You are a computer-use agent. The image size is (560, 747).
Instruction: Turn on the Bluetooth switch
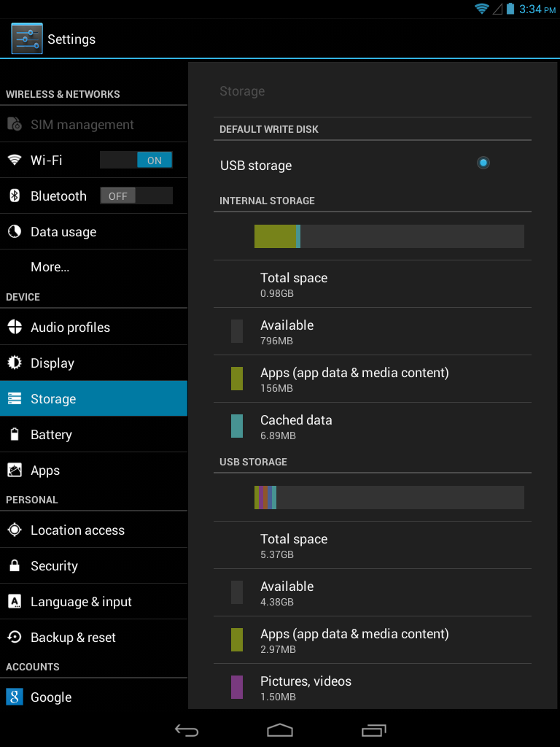click(x=136, y=196)
